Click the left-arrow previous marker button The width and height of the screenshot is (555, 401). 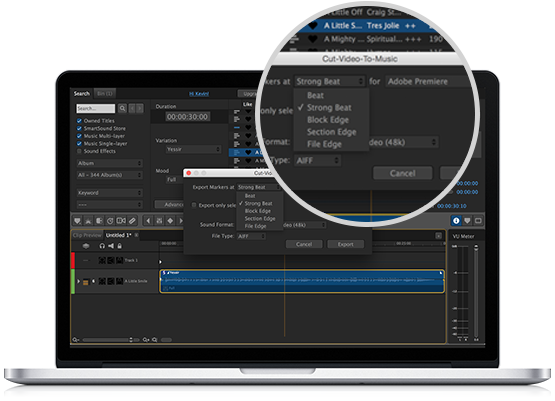coord(148,221)
